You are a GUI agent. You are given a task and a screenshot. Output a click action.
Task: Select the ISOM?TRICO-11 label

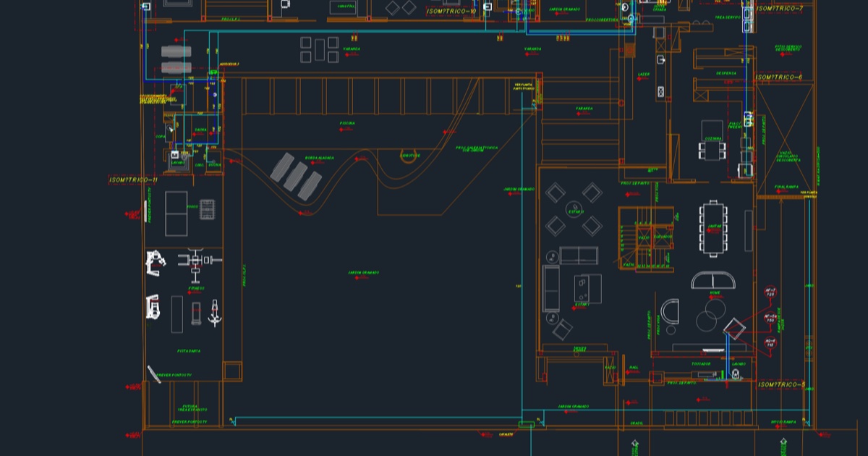pos(133,180)
